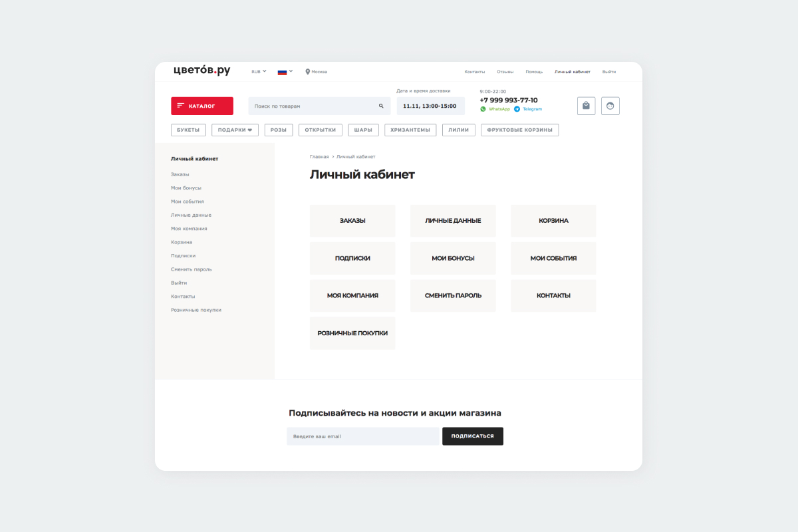Open Telegram chat link
This screenshot has width=798, height=532.
click(x=528, y=109)
